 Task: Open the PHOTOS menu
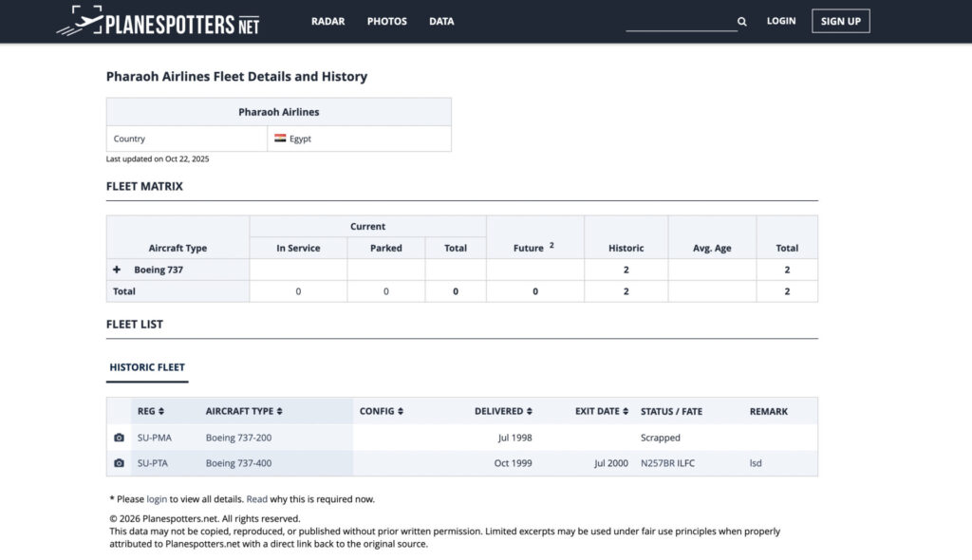pos(387,21)
